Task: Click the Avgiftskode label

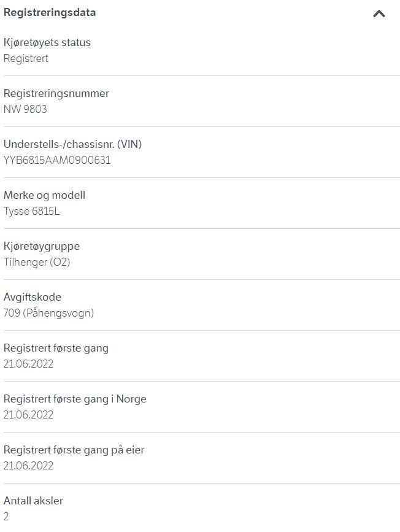Action: pos(33,297)
